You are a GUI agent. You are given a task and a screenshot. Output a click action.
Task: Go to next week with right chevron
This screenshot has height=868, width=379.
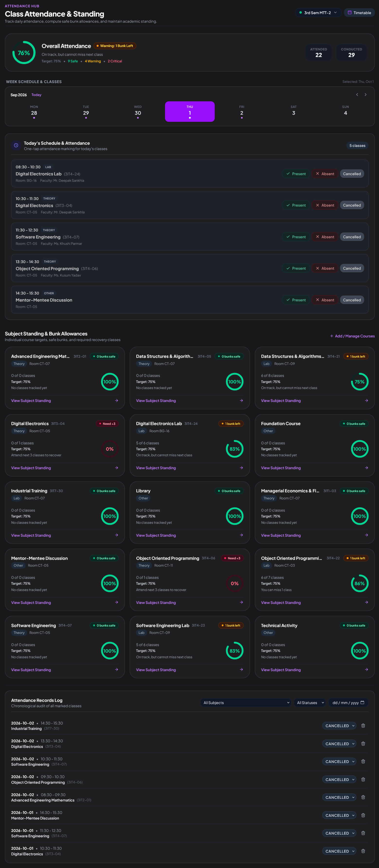(366, 95)
